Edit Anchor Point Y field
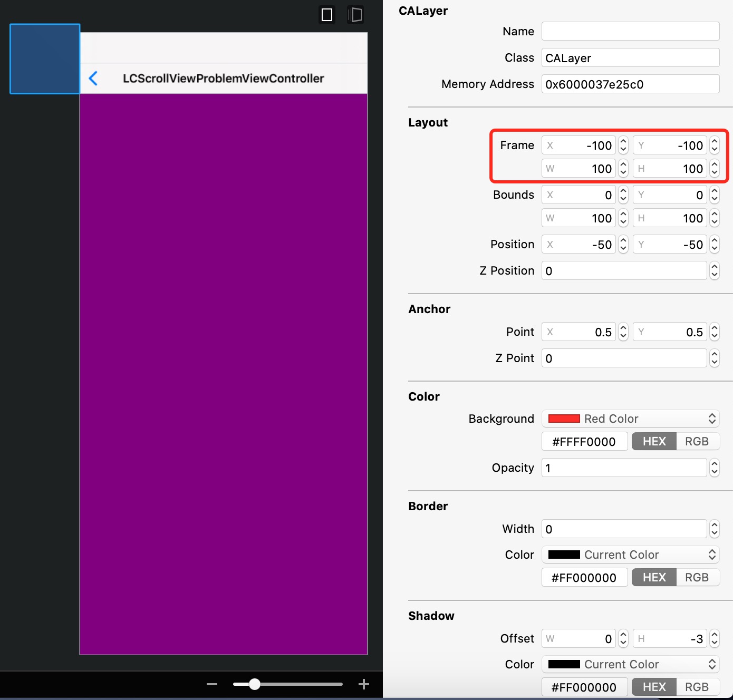 670,332
